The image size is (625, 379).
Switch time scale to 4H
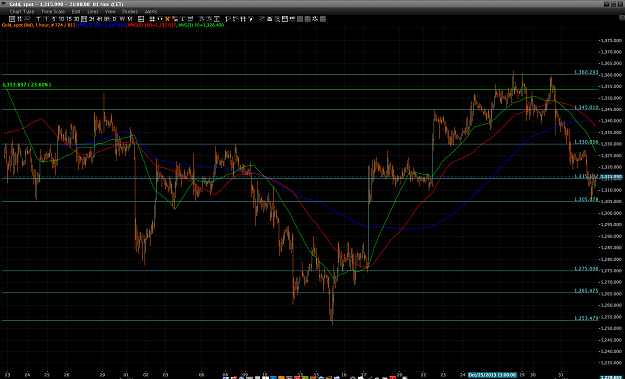click(x=99, y=19)
